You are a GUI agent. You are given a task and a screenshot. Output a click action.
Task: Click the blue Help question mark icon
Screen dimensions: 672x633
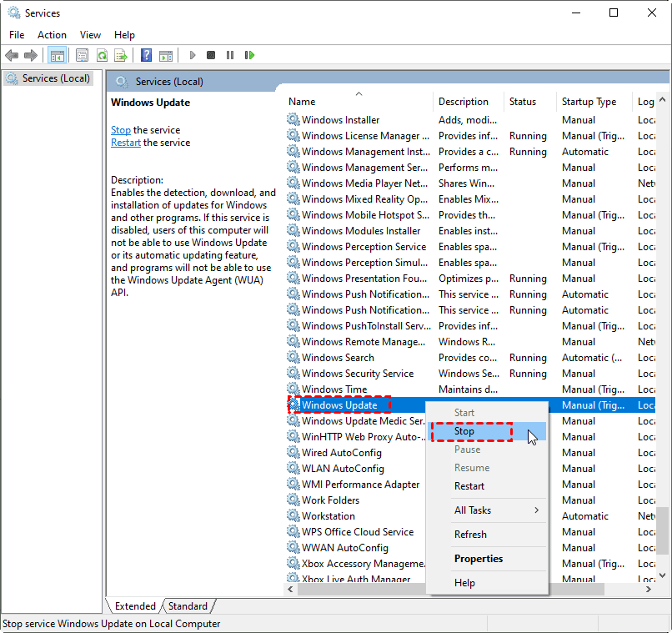pyautogui.click(x=146, y=56)
